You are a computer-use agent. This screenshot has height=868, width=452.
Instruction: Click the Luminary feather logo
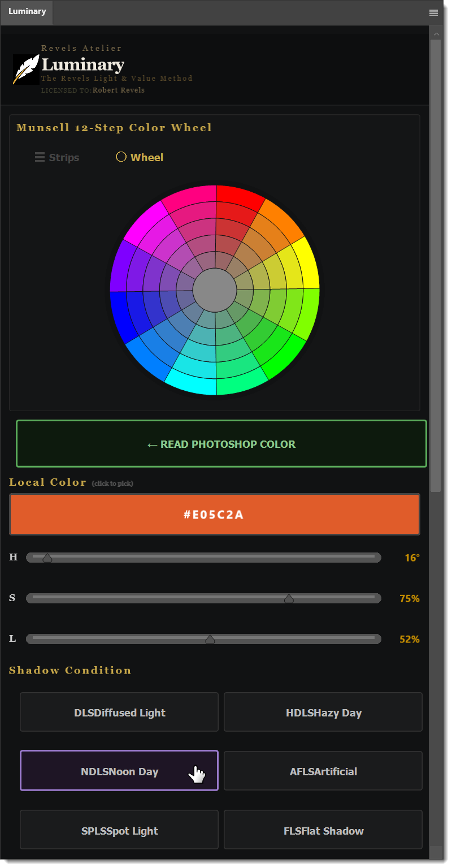coord(26,70)
